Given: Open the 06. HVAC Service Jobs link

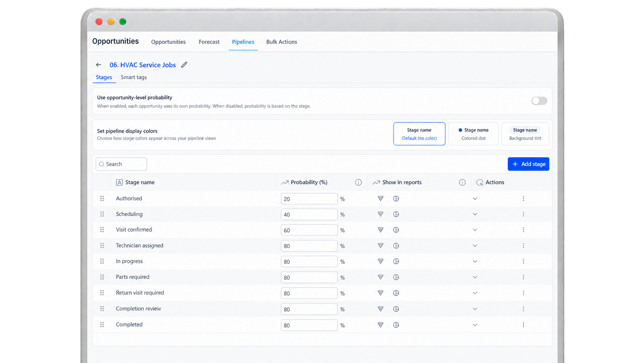Looking at the screenshot, I should (x=143, y=65).
